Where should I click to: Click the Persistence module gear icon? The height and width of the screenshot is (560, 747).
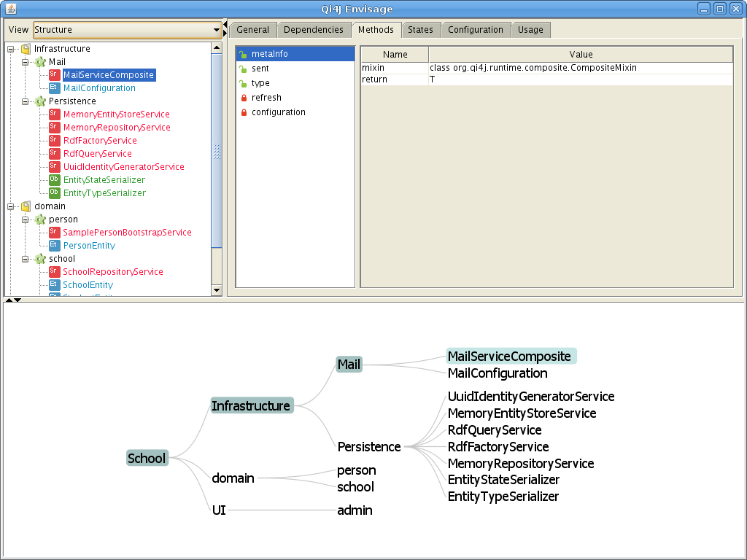pos(40,101)
